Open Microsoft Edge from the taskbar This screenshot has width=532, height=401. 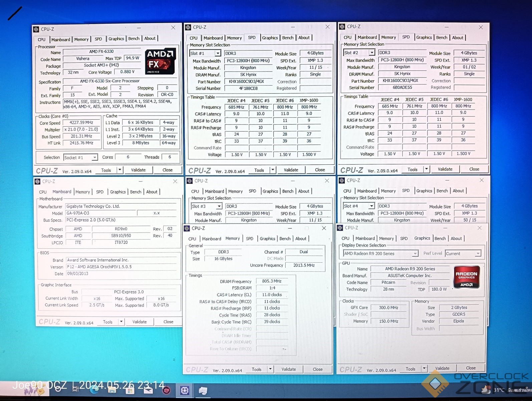[95, 389]
